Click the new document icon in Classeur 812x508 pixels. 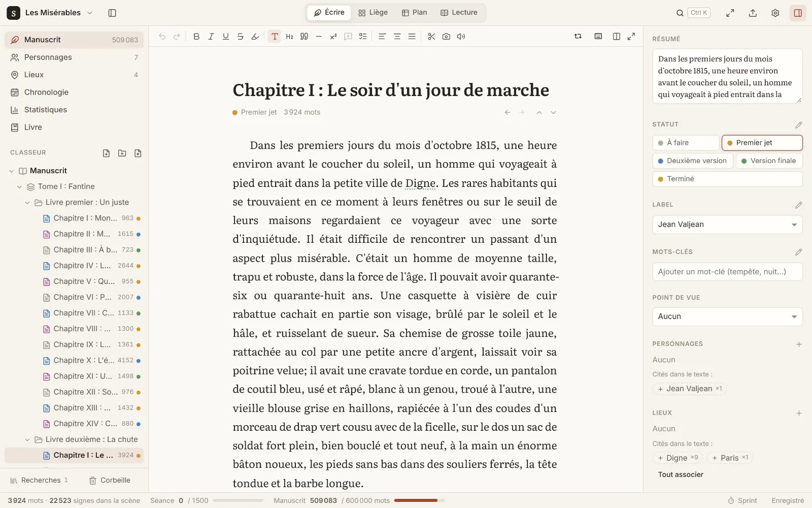(106, 153)
